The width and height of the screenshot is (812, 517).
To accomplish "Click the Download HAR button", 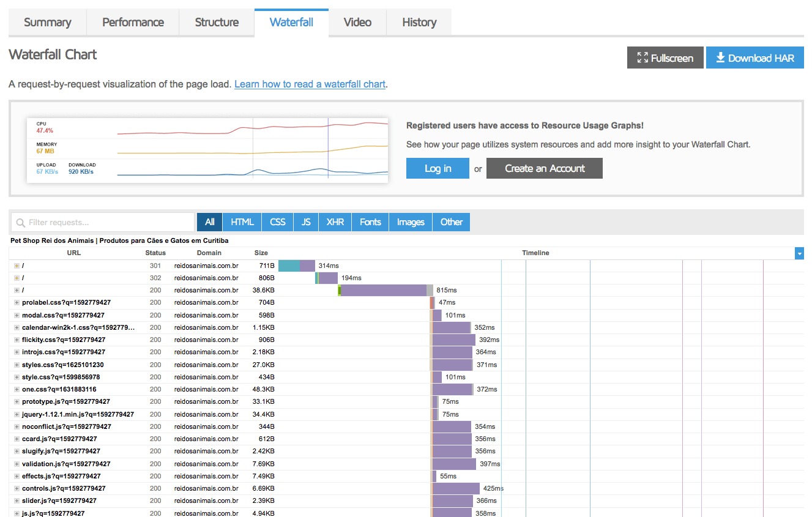I will point(755,58).
